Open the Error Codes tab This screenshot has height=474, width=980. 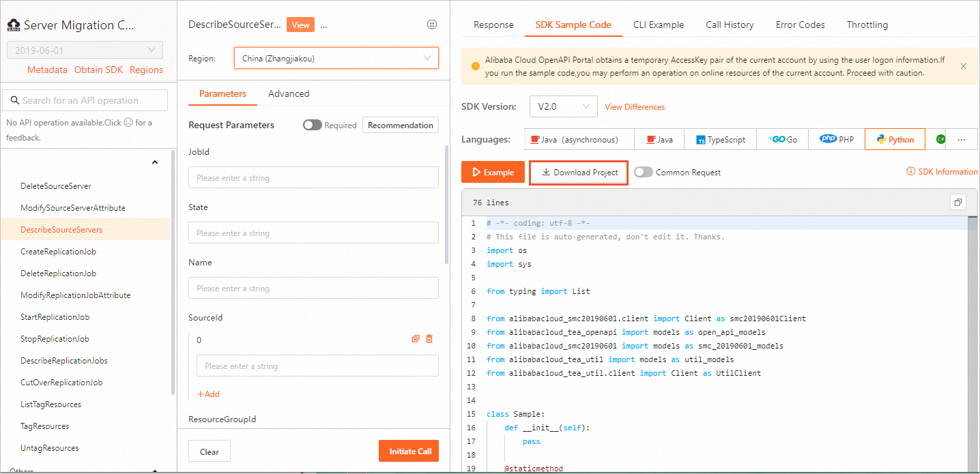[x=800, y=25]
